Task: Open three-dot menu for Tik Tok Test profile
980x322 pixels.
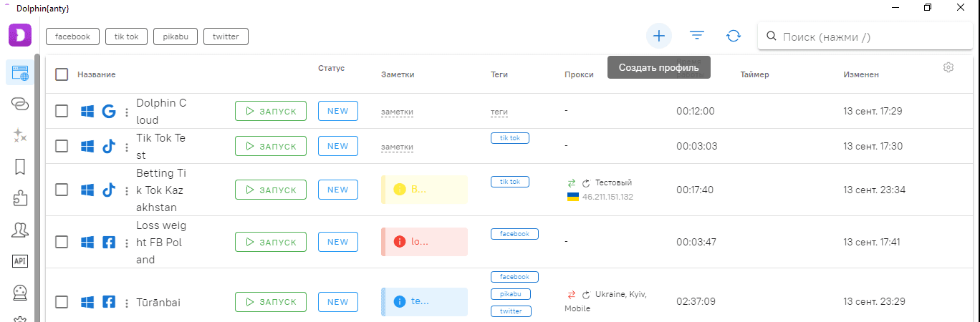Action: click(127, 147)
